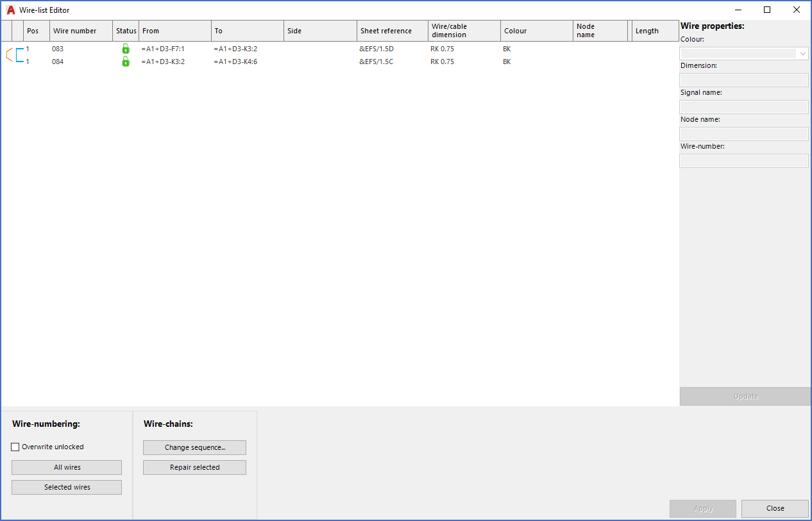The height and width of the screenshot is (521, 812).
Task: Click To value =A1+D3-K4:6
Action: 235,62
